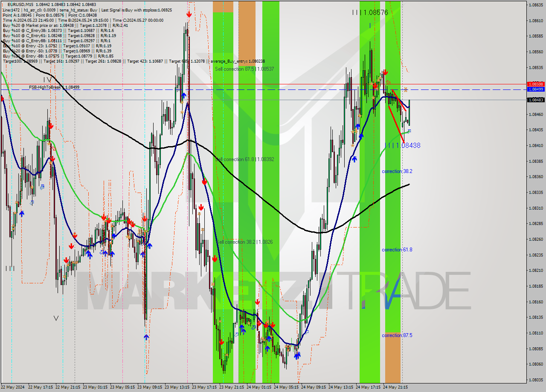
Task: Click the 1.08360 price scale value
Action: pyautogui.click(x=536, y=176)
